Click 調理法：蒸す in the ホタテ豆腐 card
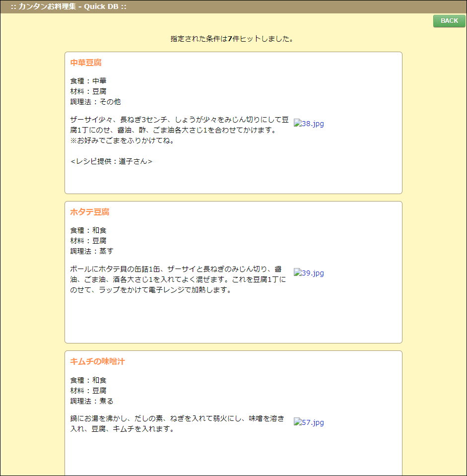 click(x=92, y=251)
